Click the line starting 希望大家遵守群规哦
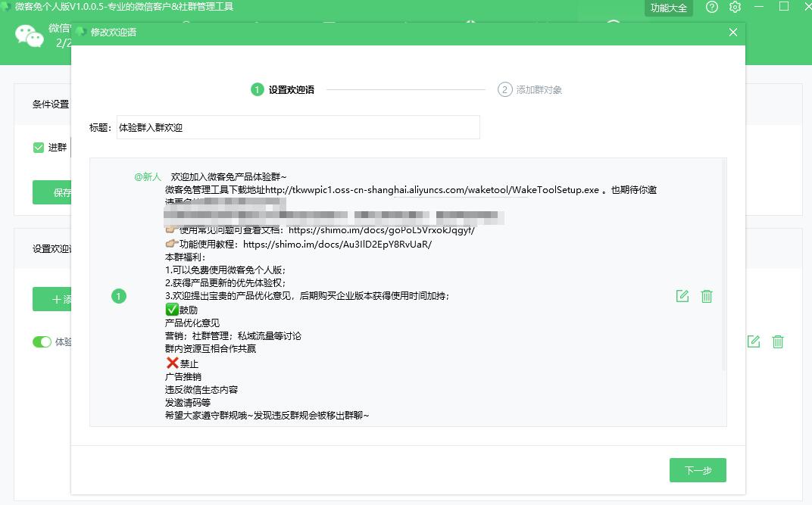The image size is (812, 505). [267, 415]
